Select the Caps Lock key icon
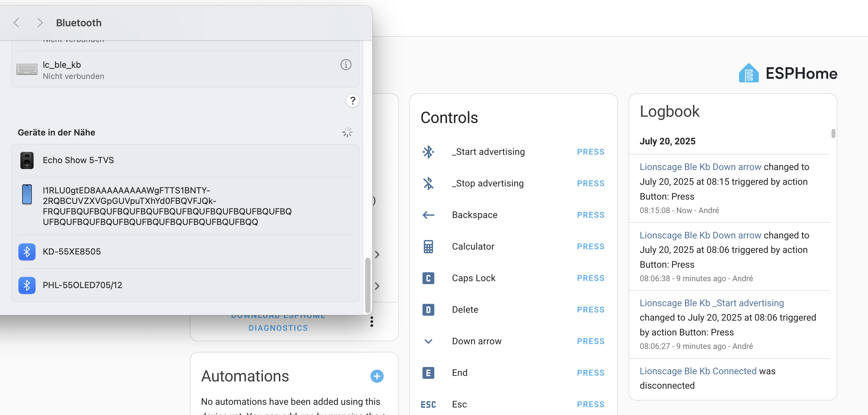 [x=428, y=278]
